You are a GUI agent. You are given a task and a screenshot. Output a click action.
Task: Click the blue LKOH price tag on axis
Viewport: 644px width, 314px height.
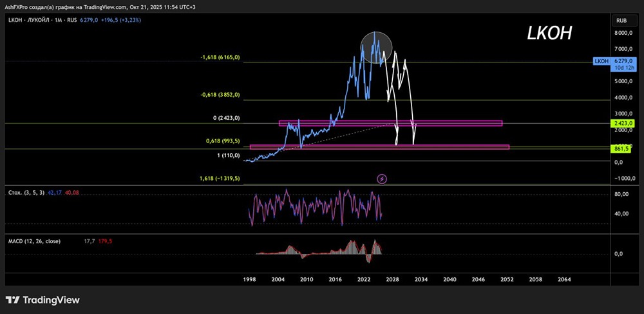[x=614, y=64]
